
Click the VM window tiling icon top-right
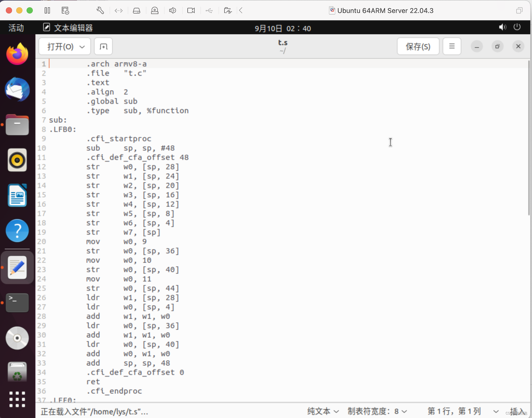pyautogui.click(x=519, y=10)
